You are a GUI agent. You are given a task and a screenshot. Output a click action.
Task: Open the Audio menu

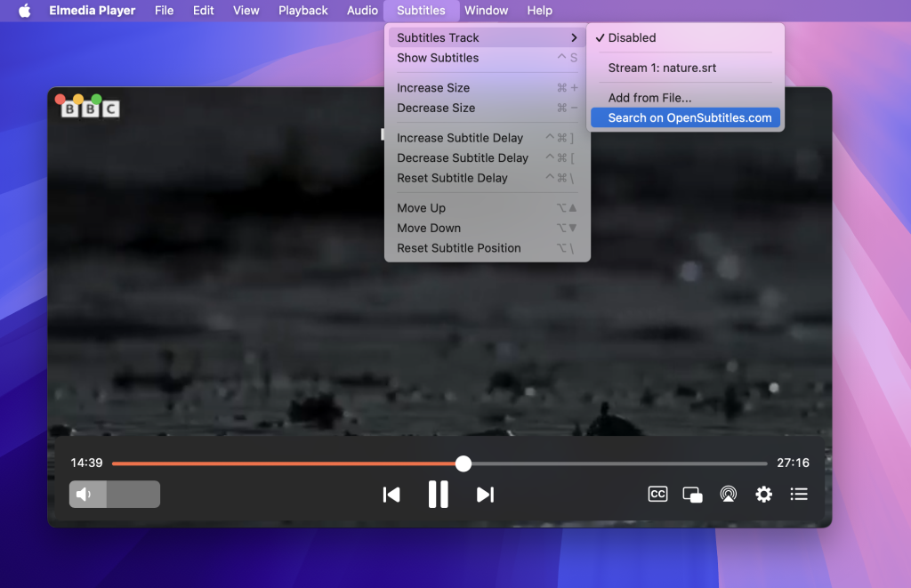click(x=361, y=11)
